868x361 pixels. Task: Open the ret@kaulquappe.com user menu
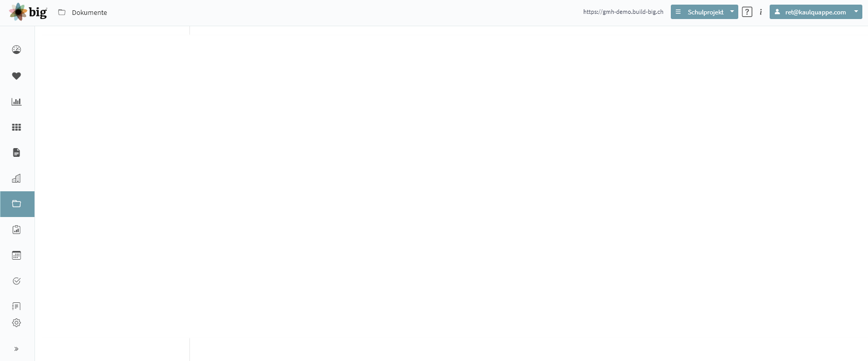click(x=815, y=12)
